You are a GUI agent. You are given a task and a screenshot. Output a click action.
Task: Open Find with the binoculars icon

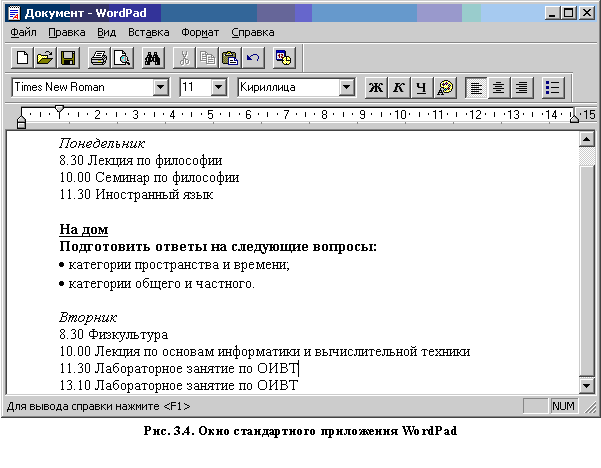[x=153, y=58]
